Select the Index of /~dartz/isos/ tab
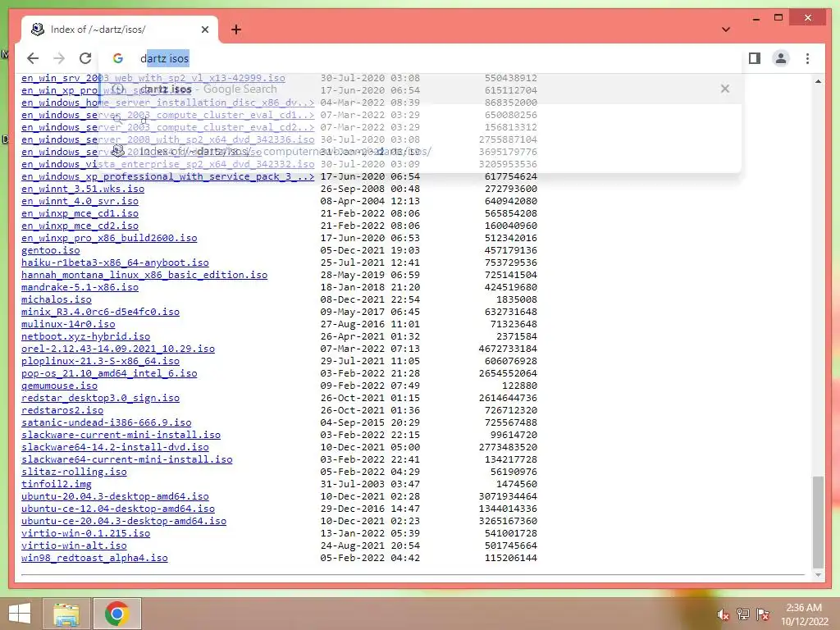Screen dimensions: 840x630 pos(119,30)
